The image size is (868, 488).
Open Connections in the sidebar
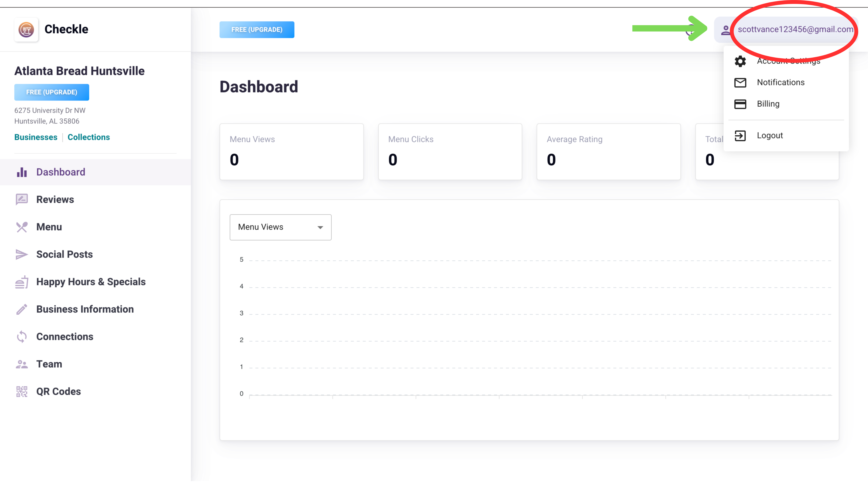coord(95,337)
